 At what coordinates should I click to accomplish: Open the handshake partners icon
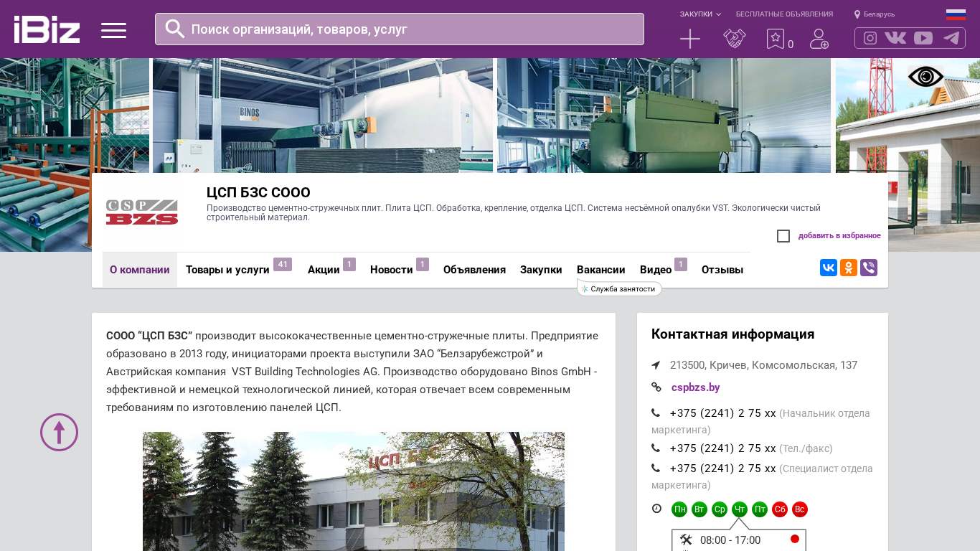pos(735,39)
